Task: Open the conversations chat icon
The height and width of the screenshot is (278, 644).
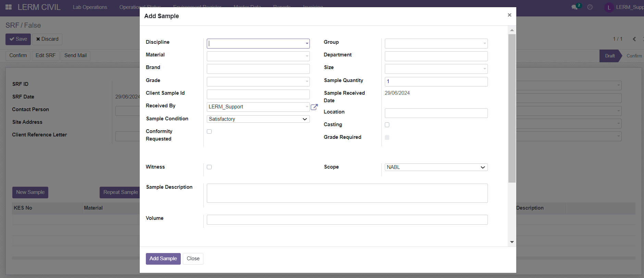Action: pyautogui.click(x=574, y=7)
